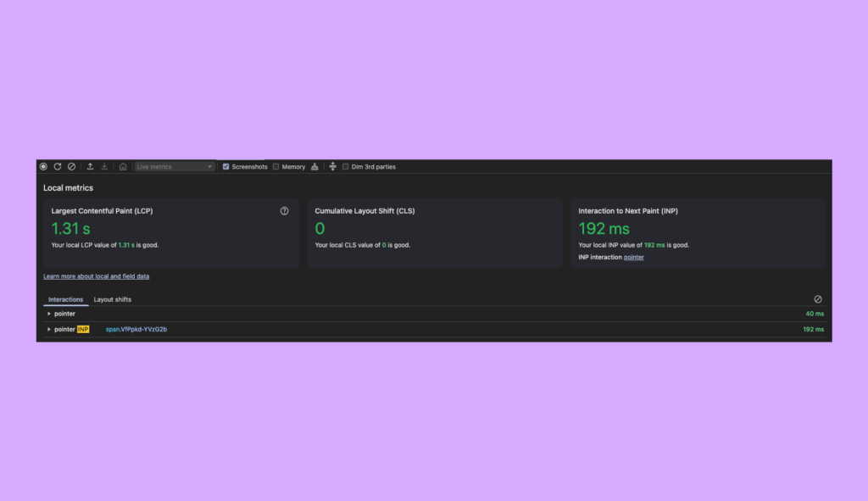Enable the Memory checkbox

click(275, 166)
